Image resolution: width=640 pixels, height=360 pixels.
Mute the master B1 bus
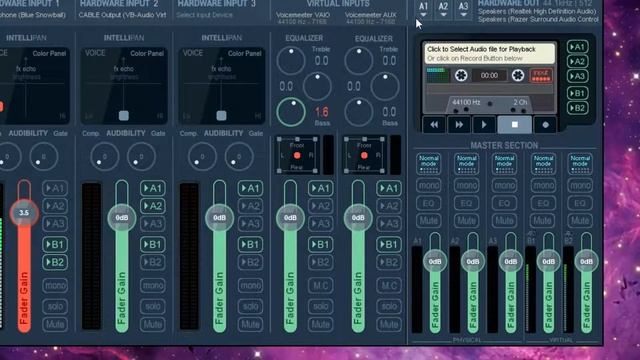pos(542,220)
